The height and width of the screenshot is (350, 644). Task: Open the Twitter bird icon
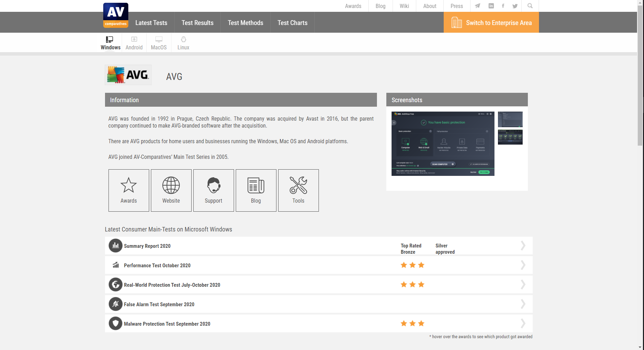tap(515, 6)
